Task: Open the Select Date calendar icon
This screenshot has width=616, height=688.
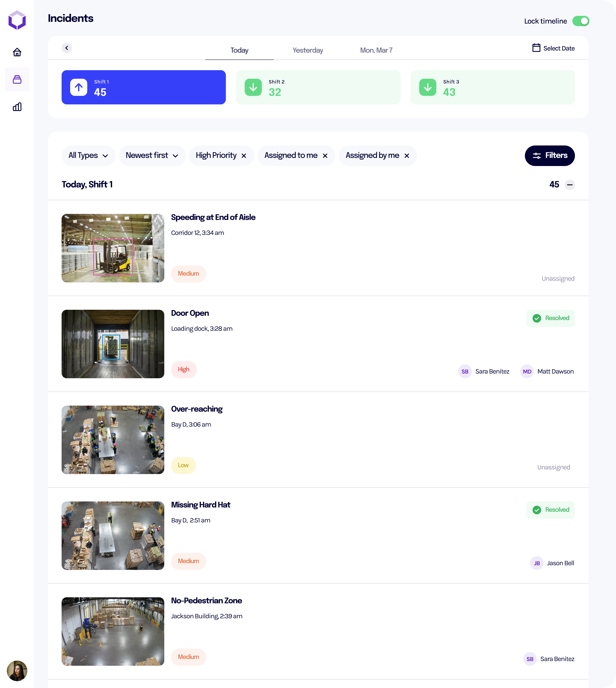Action: pos(536,48)
